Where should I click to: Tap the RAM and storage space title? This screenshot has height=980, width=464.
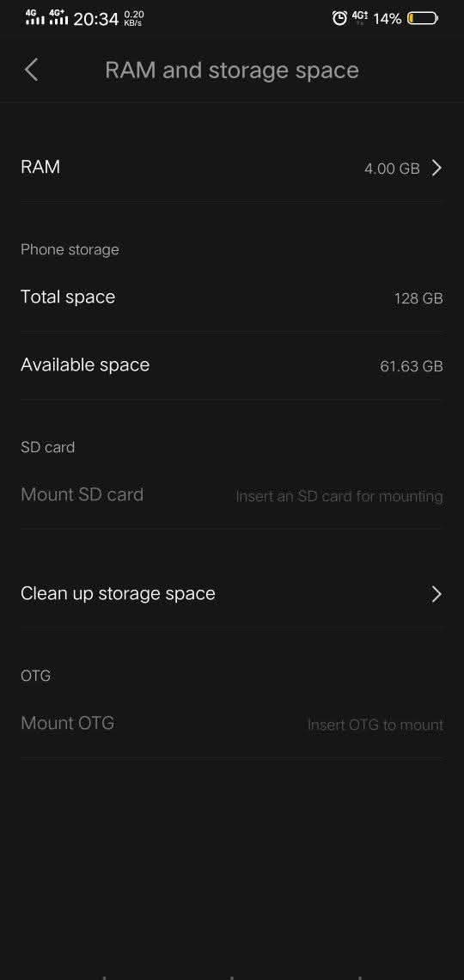point(232,70)
